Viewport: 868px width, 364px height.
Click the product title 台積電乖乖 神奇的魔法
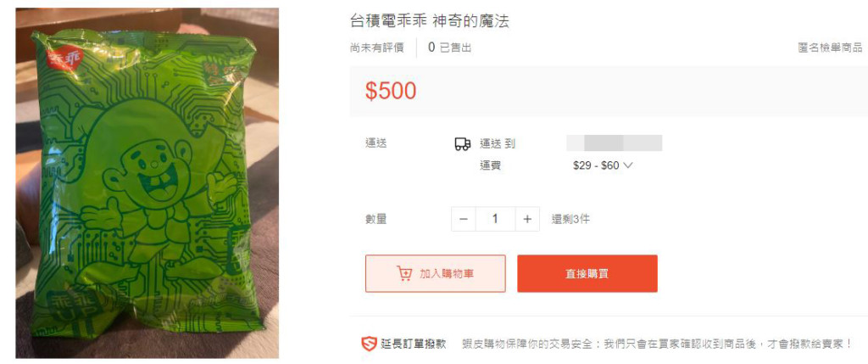(x=430, y=21)
